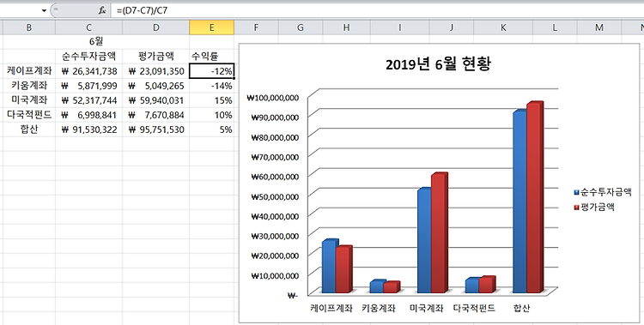Select the blue 케이프계좌 bar in chart

point(329,267)
